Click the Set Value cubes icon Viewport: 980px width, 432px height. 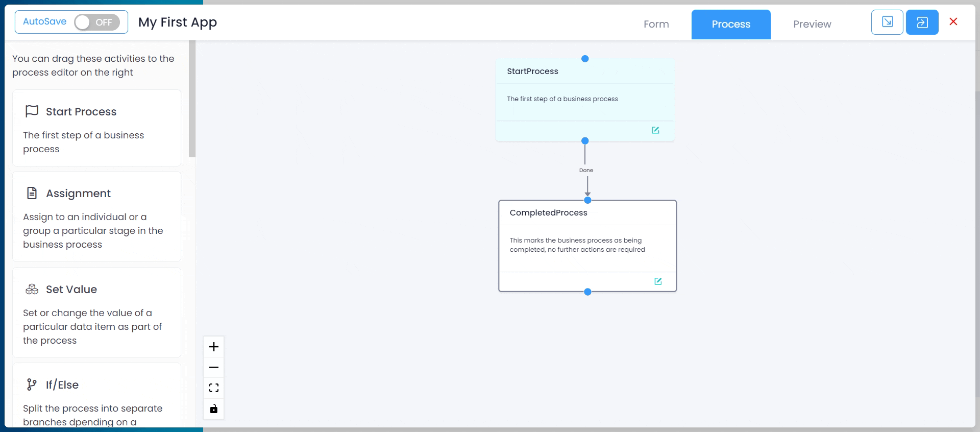[x=32, y=290]
